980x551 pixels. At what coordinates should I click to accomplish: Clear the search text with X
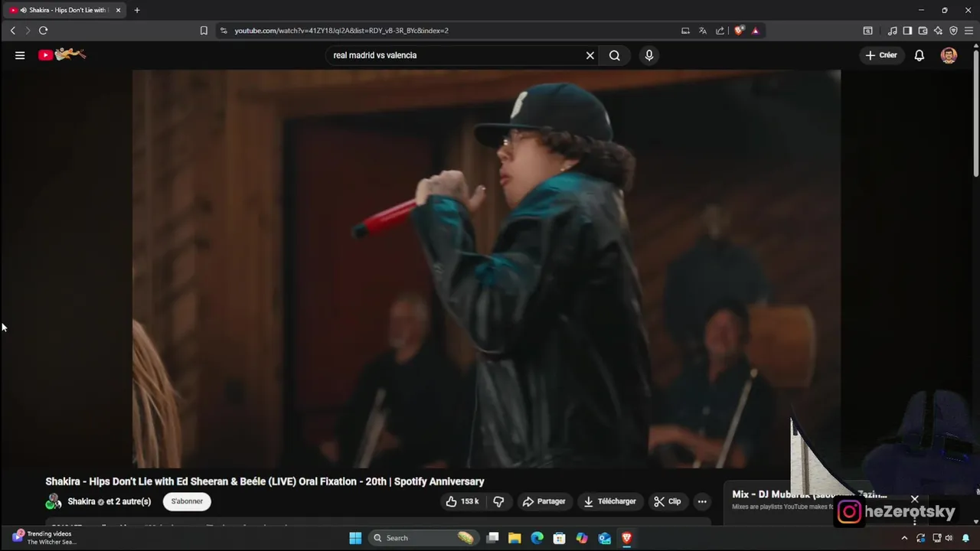point(590,55)
